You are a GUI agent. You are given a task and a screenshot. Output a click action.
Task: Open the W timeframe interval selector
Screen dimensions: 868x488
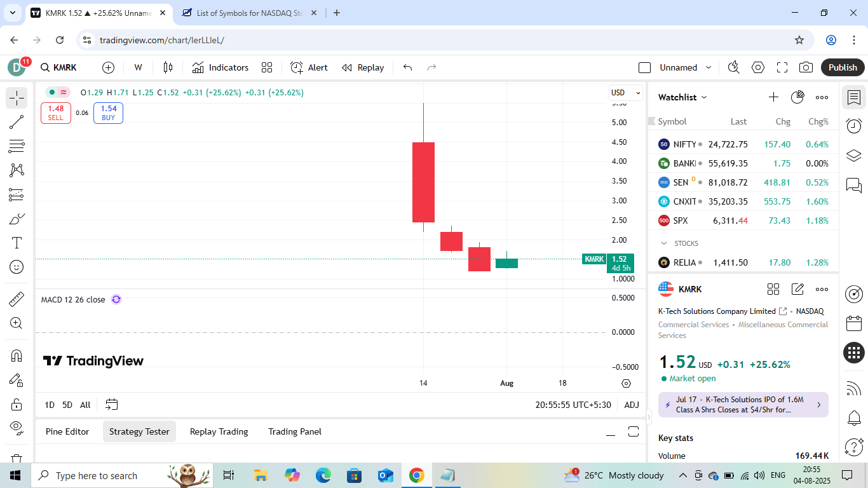click(138, 67)
